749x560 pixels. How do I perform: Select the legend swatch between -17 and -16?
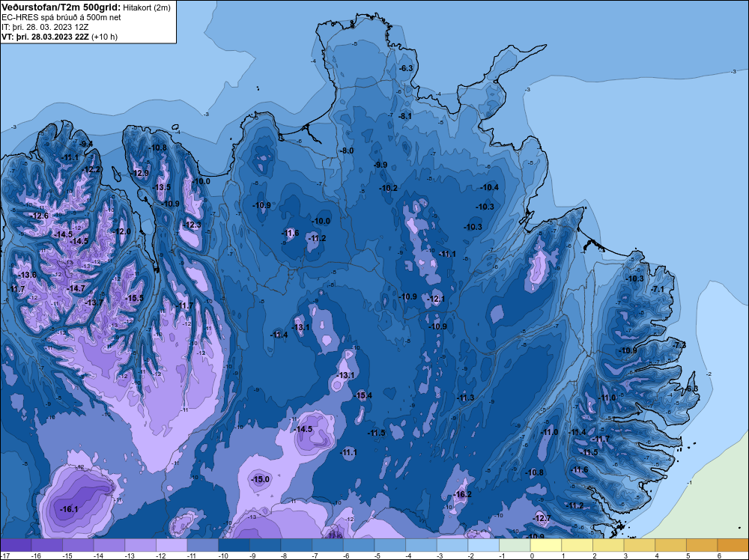click(x=16, y=545)
